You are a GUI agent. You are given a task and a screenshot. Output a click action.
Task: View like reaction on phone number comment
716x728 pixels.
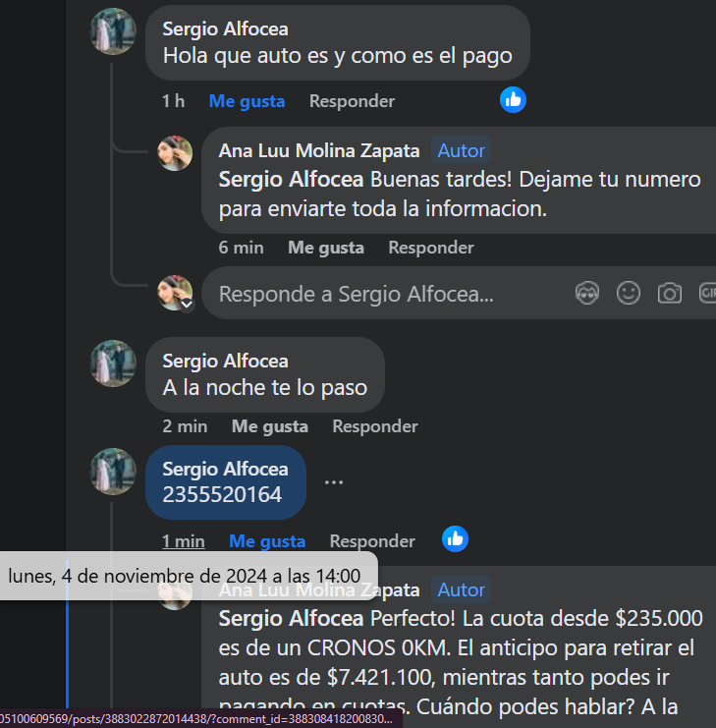455,539
